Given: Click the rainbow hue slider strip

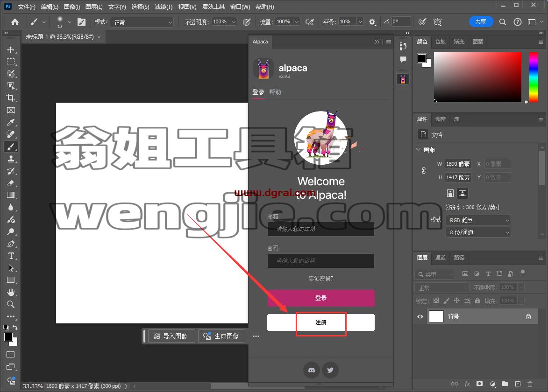Looking at the screenshot, I should (534, 77).
